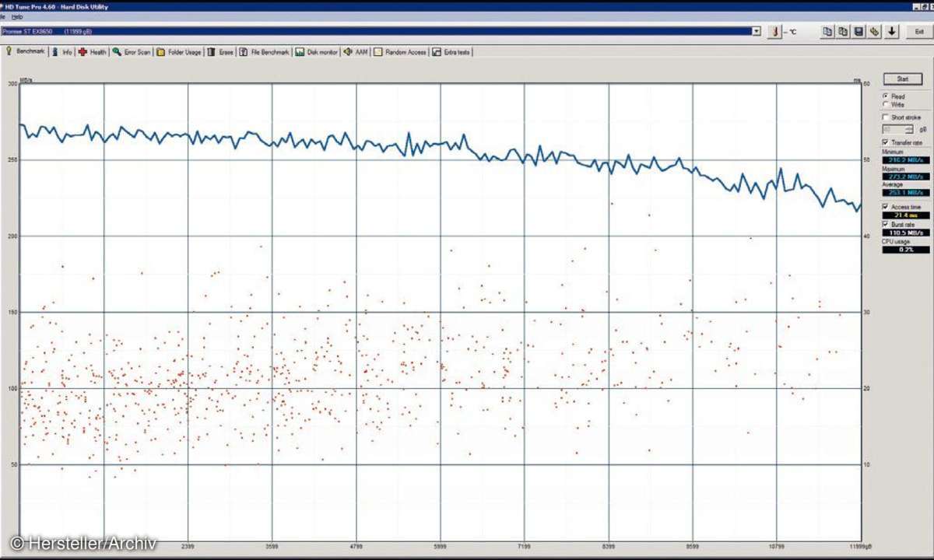Switch to the Info tab
The image size is (934, 560).
[x=61, y=52]
